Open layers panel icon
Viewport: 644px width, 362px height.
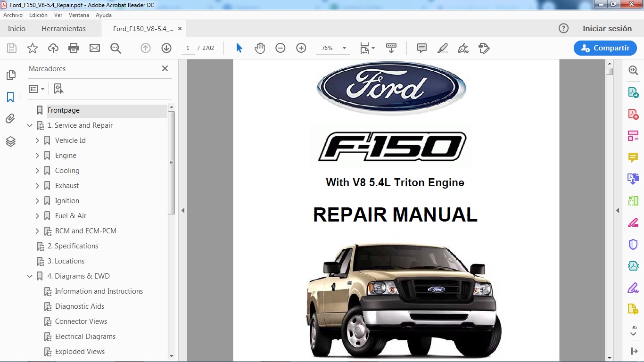(x=10, y=141)
